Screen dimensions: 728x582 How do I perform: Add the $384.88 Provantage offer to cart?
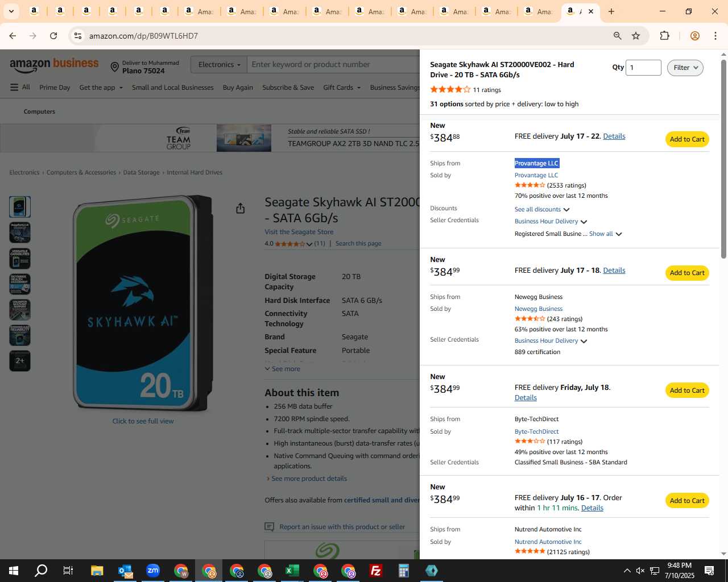point(687,139)
